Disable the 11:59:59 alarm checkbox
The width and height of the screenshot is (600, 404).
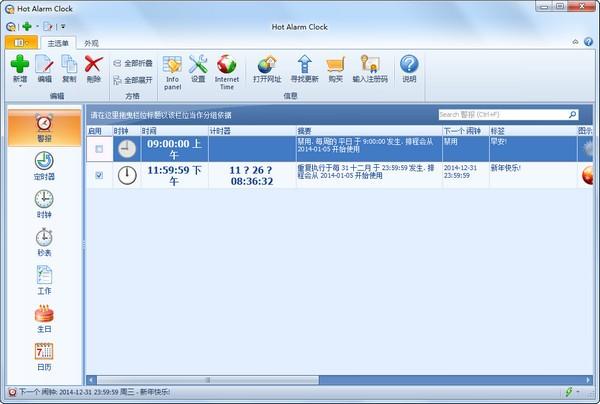(x=98, y=175)
